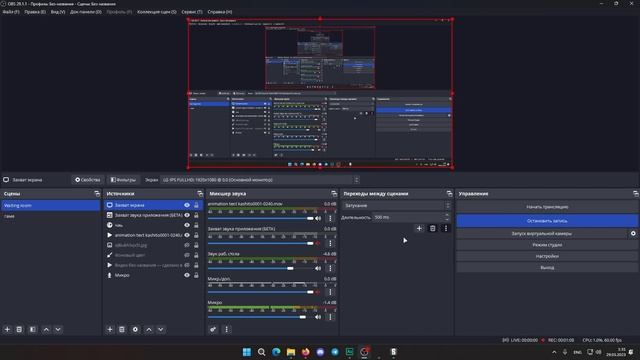640x360 pixels.
Task: Open the Док-панели menu
Action: (x=86, y=12)
